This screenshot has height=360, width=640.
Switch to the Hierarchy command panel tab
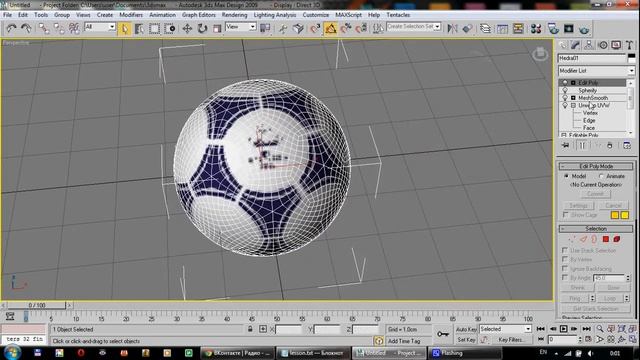click(x=589, y=45)
